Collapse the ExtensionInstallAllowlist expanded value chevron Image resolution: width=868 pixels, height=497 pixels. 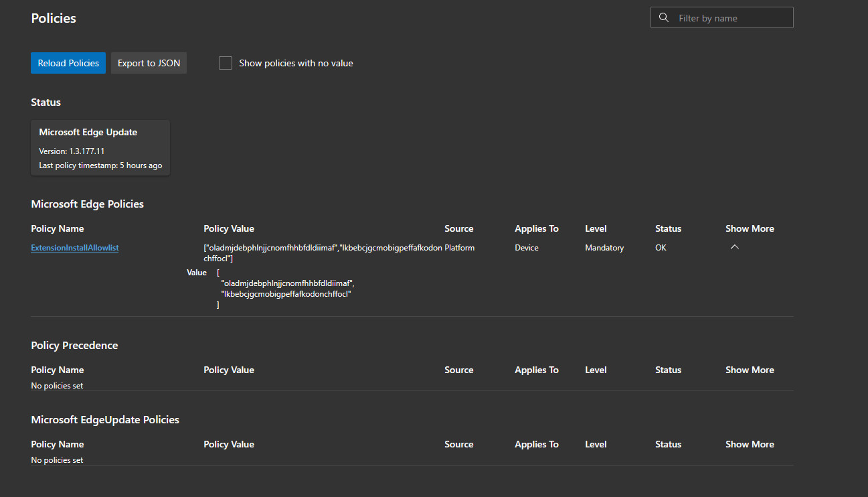click(x=734, y=246)
